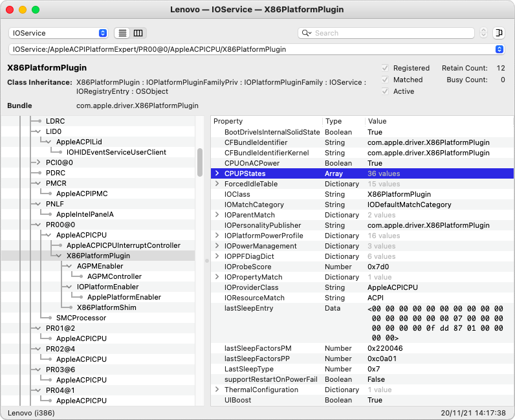
Task: Collapse the PR01@2 tree node
Action: click(38, 328)
